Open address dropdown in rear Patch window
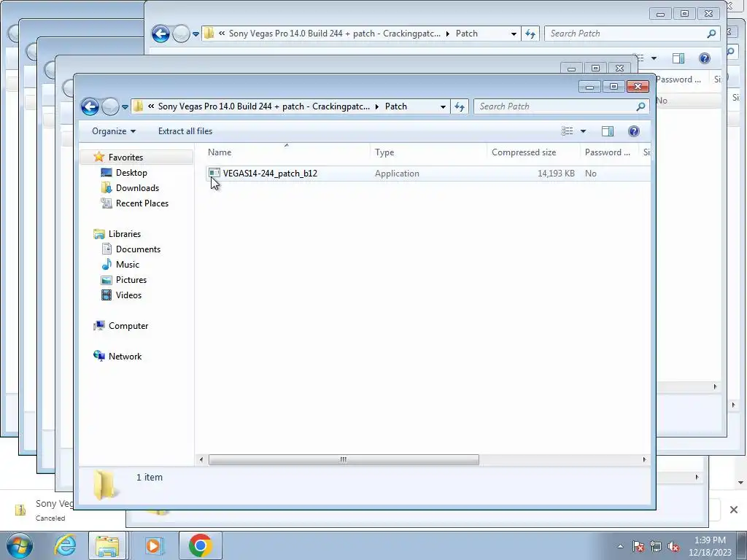Image resolution: width=747 pixels, height=560 pixels. tap(513, 34)
